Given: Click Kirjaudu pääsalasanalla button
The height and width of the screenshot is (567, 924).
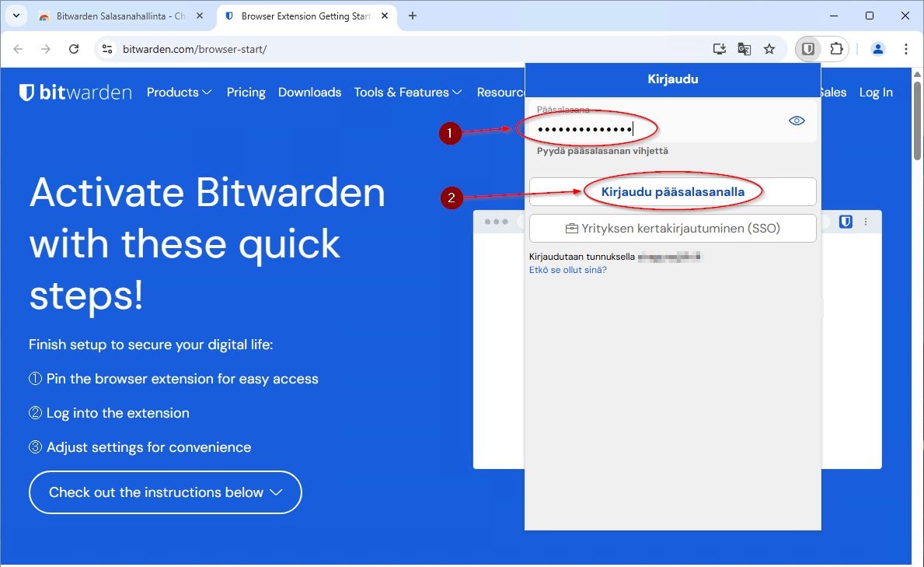Looking at the screenshot, I should pyautogui.click(x=673, y=192).
